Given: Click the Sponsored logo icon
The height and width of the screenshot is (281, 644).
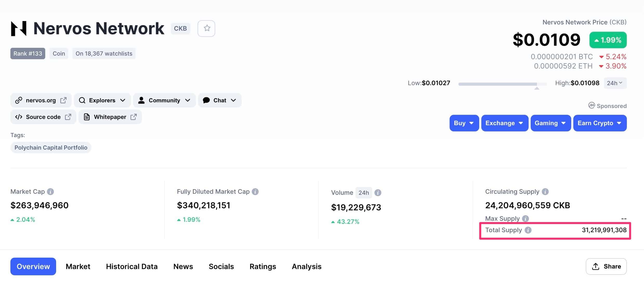Looking at the screenshot, I should click(x=592, y=105).
